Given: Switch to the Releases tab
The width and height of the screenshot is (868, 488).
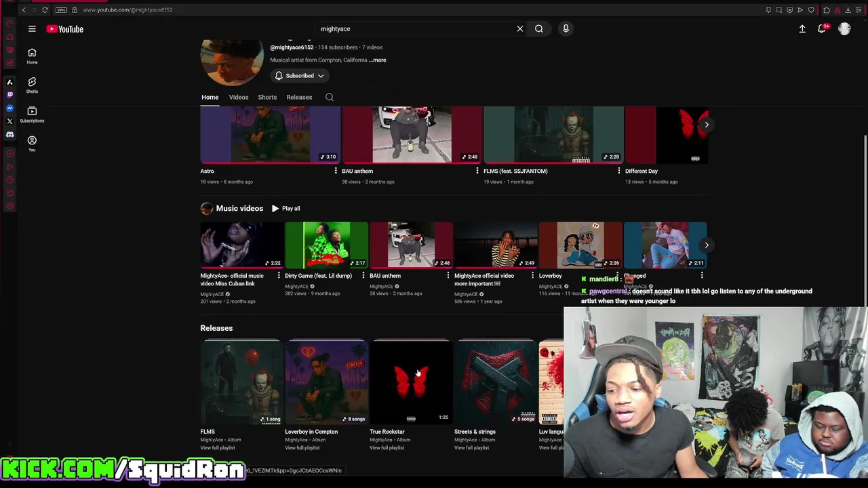Looking at the screenshot, I should (299, 97).
